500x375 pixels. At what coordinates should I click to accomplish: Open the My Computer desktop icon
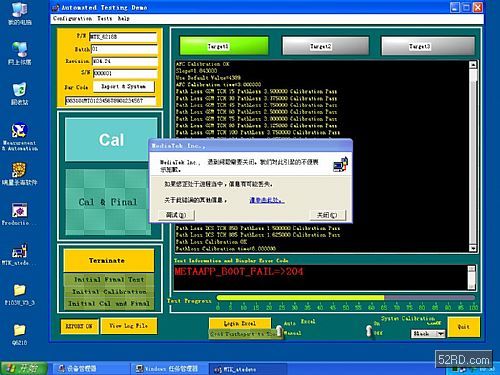[19, 13]
